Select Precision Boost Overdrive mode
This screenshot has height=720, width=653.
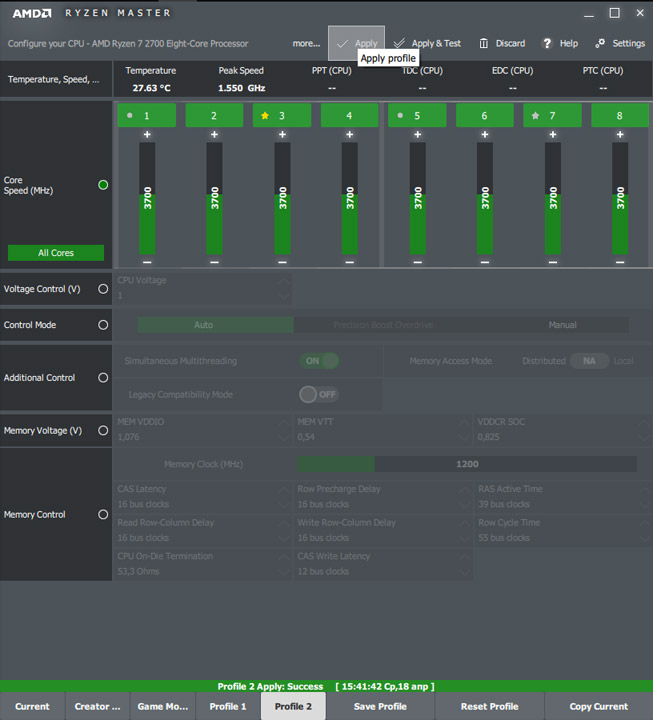pos(383,325)
